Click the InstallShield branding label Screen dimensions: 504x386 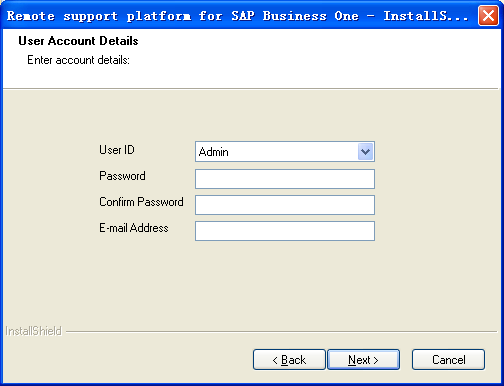33,331
